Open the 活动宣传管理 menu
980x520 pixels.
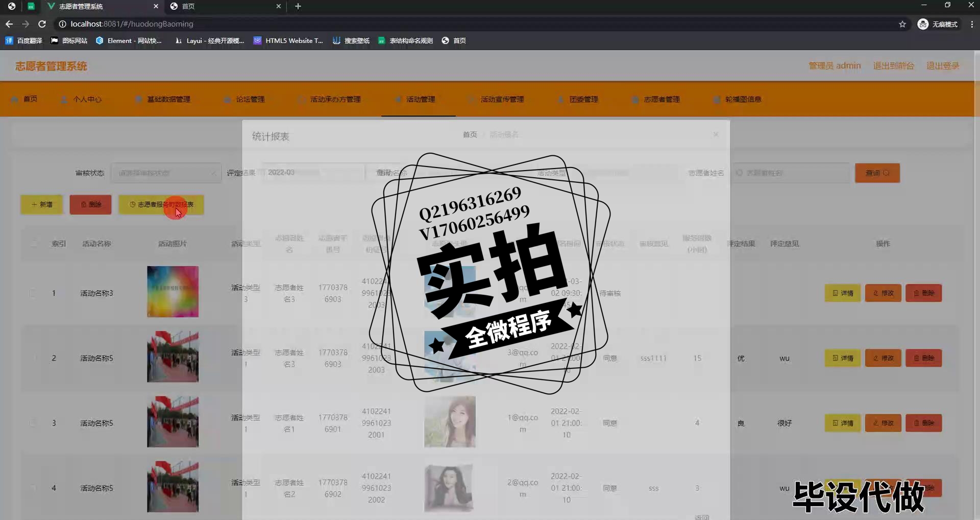[497, 99]
